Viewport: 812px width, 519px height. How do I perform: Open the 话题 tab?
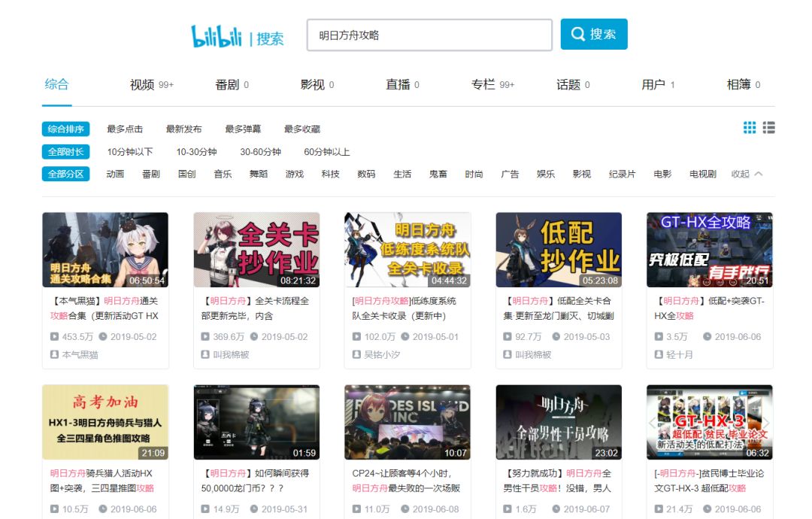pos(573,84)
